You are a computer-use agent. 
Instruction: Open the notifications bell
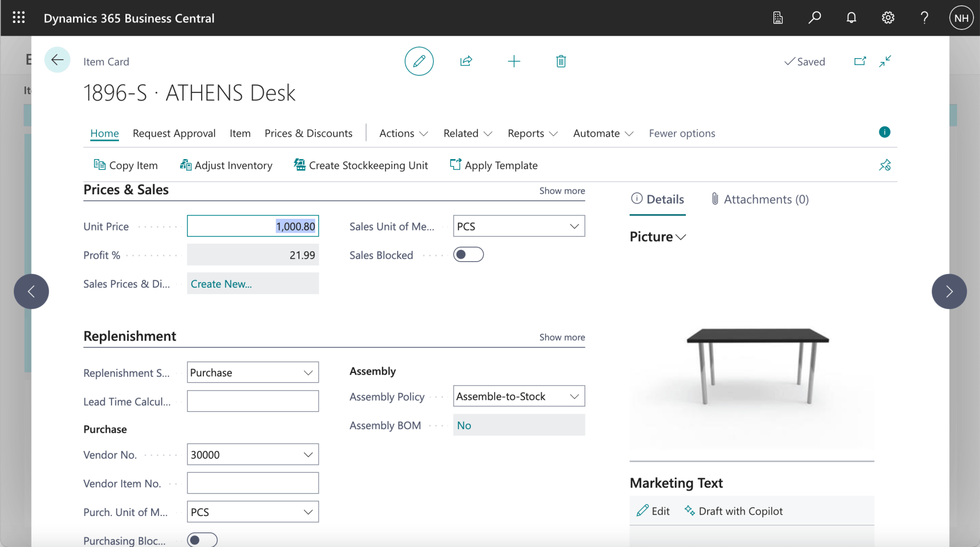pos(851,18)
